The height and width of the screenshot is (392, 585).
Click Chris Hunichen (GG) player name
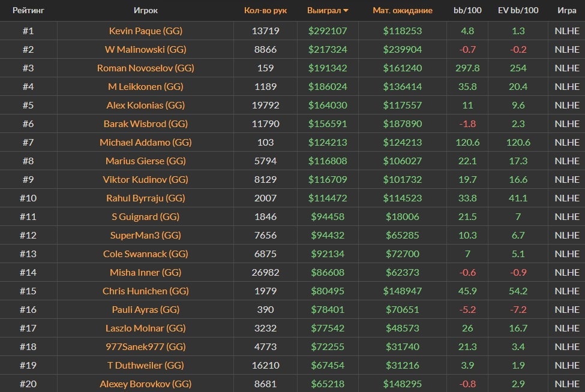(146, 291)
